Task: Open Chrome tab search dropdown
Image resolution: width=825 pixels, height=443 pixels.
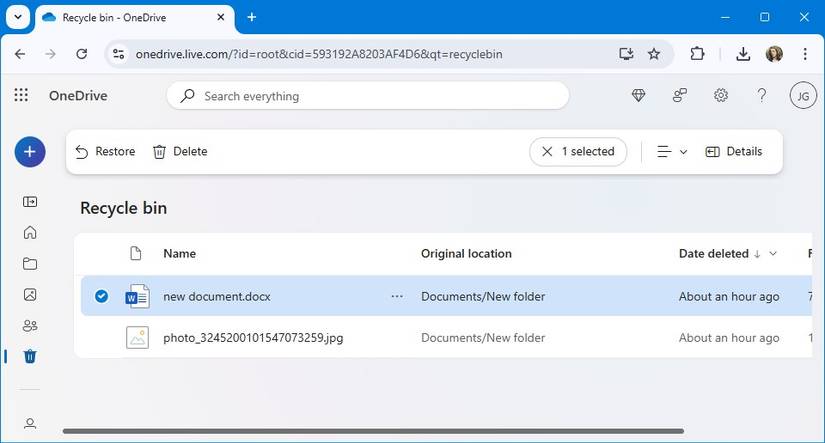Action: coord(18,17)
